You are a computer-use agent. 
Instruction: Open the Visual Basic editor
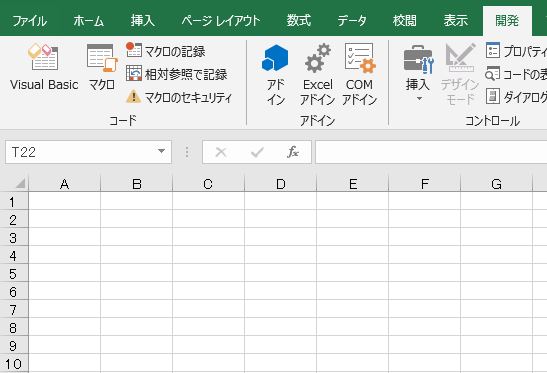point(44,67)
